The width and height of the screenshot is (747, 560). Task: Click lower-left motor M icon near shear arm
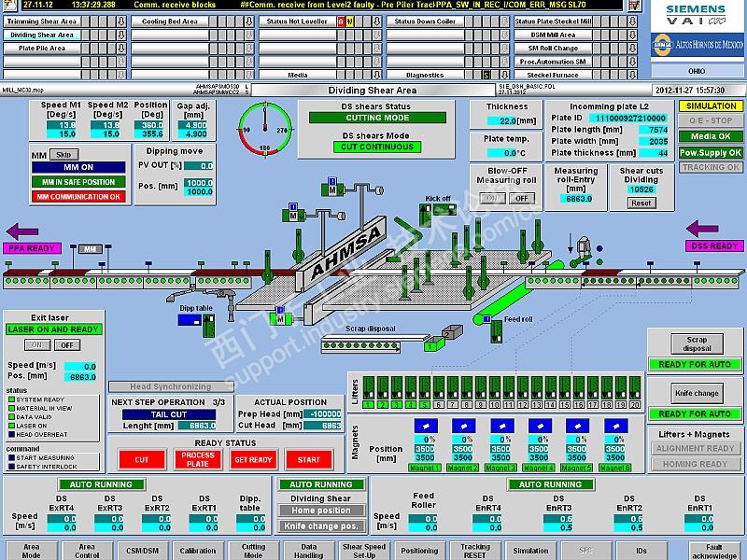[293, 213]
